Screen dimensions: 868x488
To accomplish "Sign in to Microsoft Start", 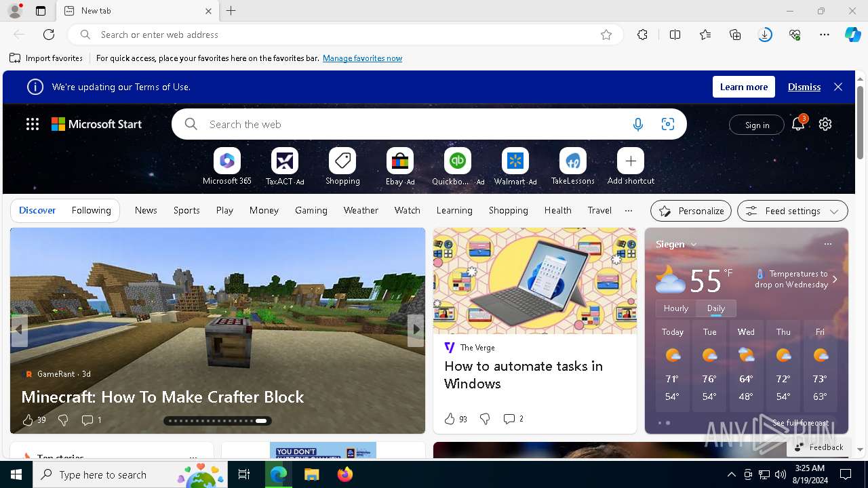I will tap(757, 125).
